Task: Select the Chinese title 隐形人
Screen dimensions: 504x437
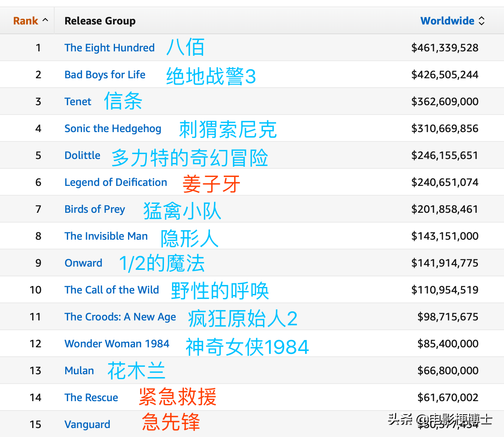Action: (190, 238)
